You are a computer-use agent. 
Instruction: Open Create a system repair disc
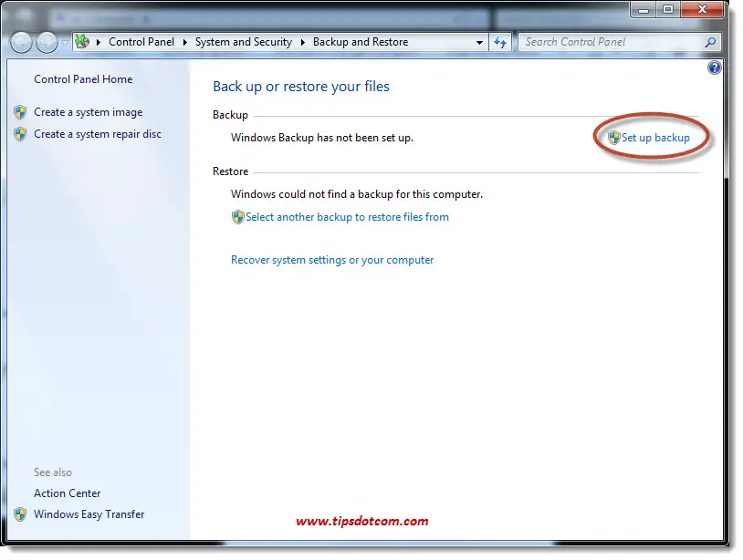point(98,134)
